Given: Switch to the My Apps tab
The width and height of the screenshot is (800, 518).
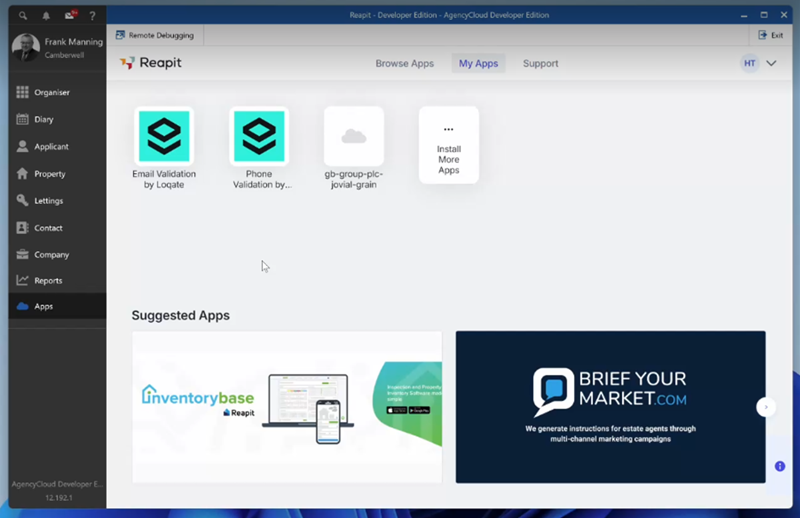Looking at the screenshot, I should coord(478,63).
